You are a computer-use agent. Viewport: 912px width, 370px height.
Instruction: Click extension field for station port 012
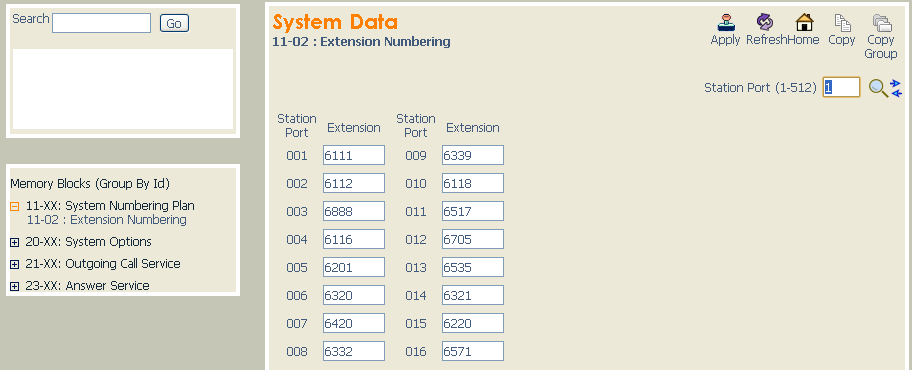pyautogui.click(x=473, y=239)
